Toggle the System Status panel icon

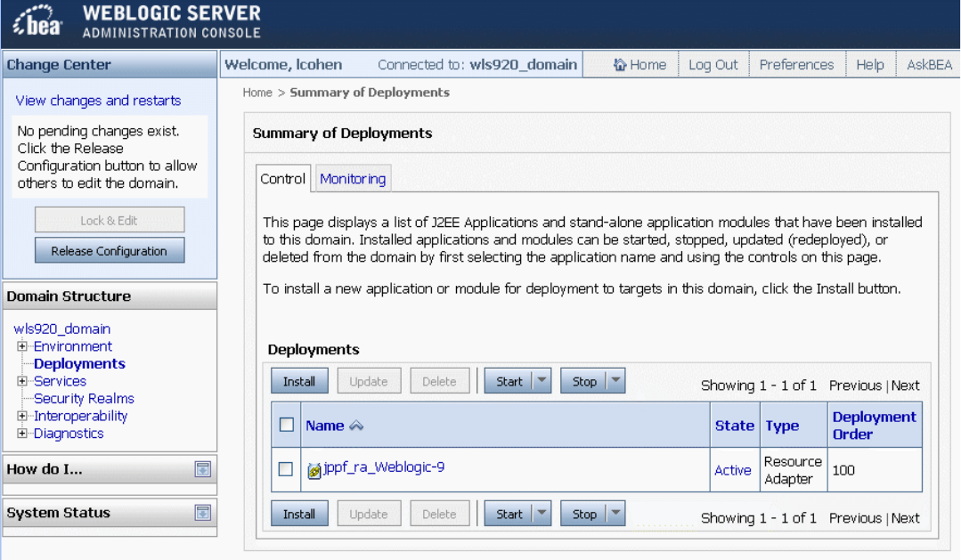pos(203,513)
